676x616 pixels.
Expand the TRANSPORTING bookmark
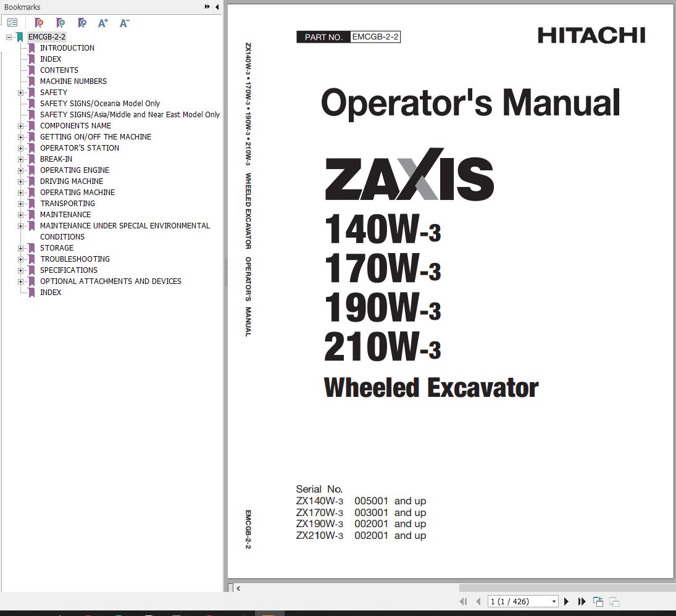(x=20, y=204)
